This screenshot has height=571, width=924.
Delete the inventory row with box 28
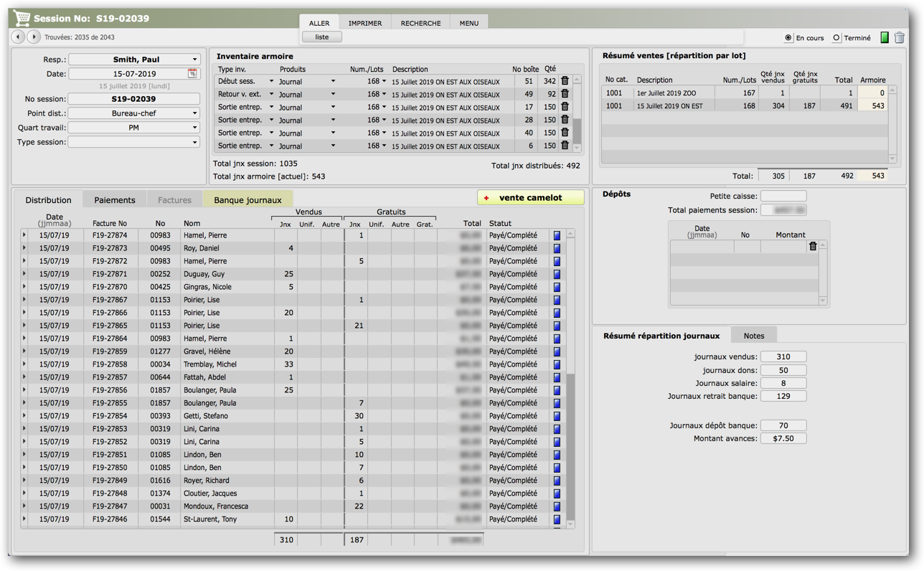tap(565, 120)
